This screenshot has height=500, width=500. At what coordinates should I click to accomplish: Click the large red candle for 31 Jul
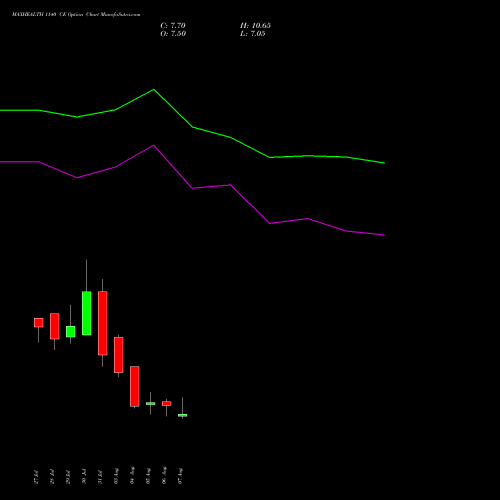pos(103,323)
